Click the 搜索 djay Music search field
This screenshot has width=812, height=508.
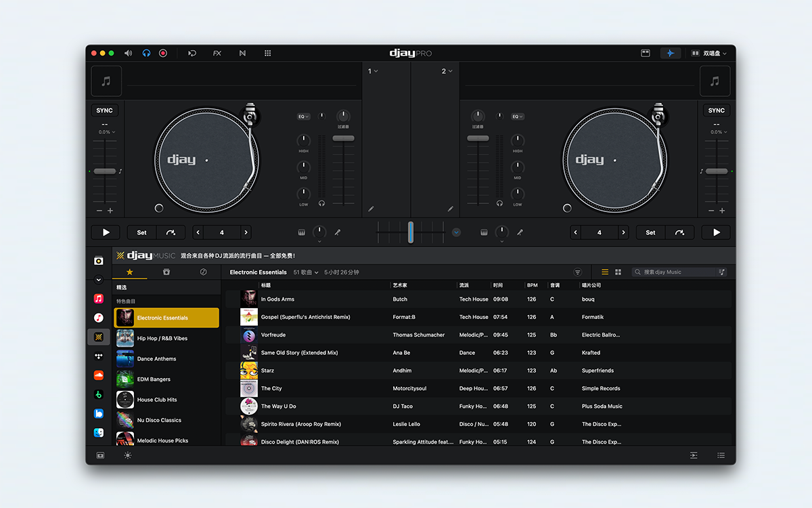click(680, 272)
